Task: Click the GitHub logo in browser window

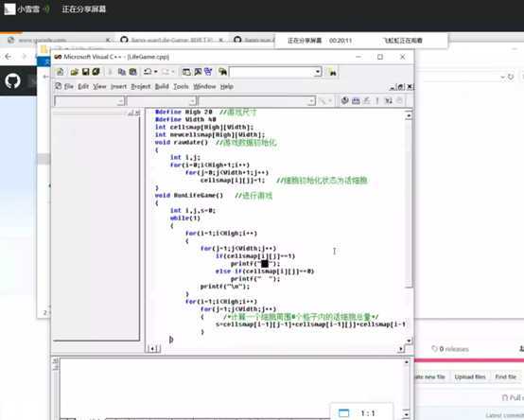Action: tap(12, 80)
